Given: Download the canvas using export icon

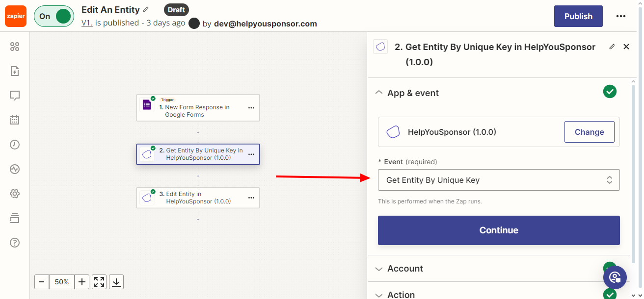Looking at the screenshot, I should 116,282.
